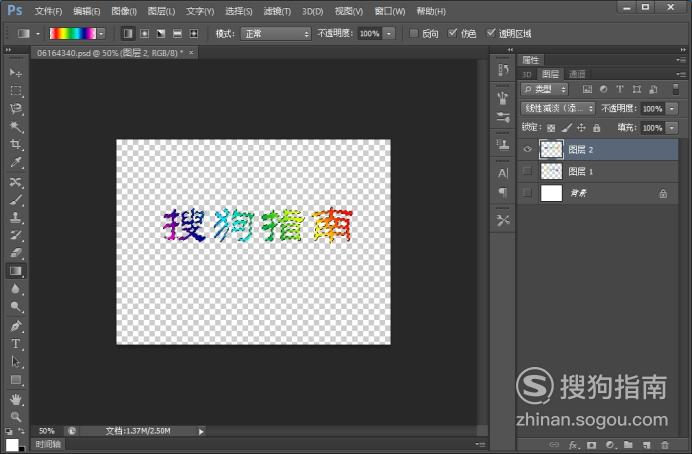
Task: Switch to the 通道 channels tab
Action: tap(577, 74)
